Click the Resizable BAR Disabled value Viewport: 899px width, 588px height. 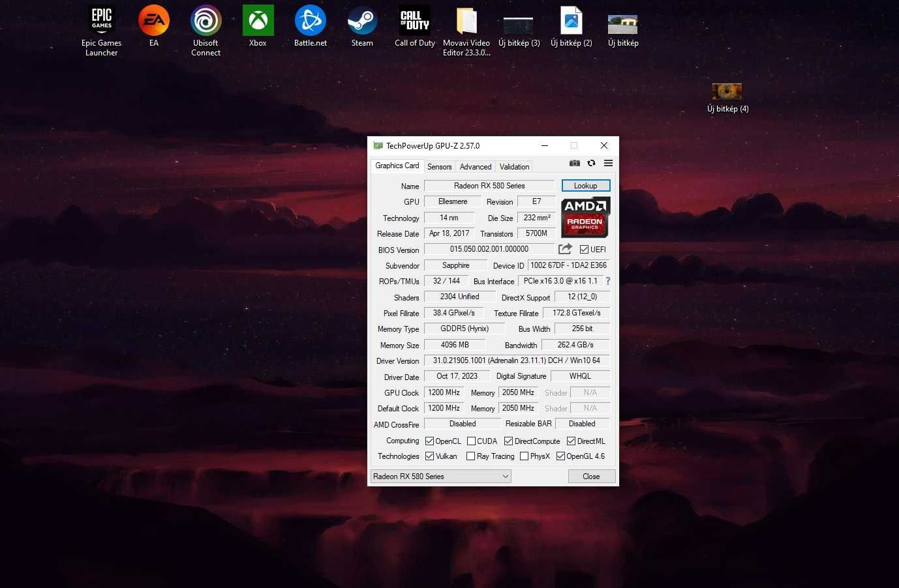[583, 424]
